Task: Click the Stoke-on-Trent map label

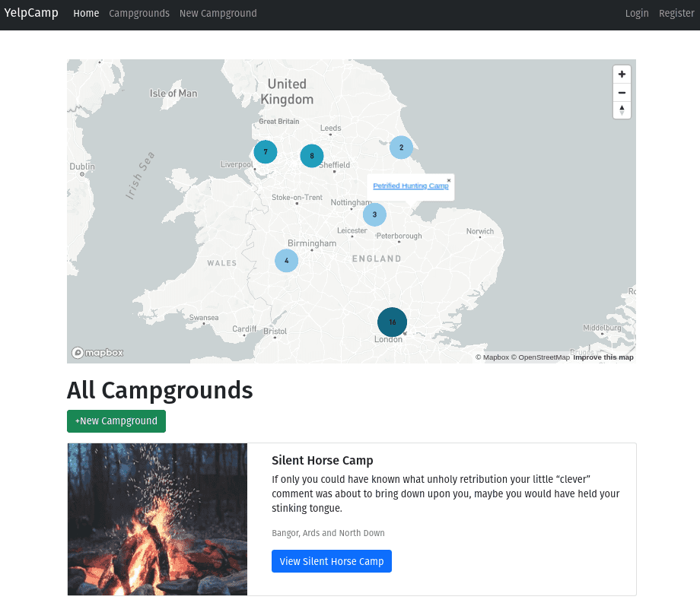Action: (297, 197)
